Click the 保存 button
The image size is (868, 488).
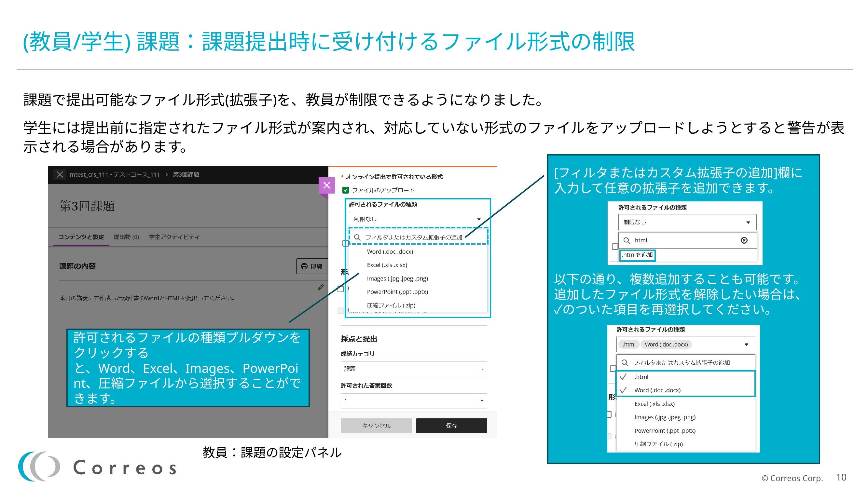(x=451, y=426)
